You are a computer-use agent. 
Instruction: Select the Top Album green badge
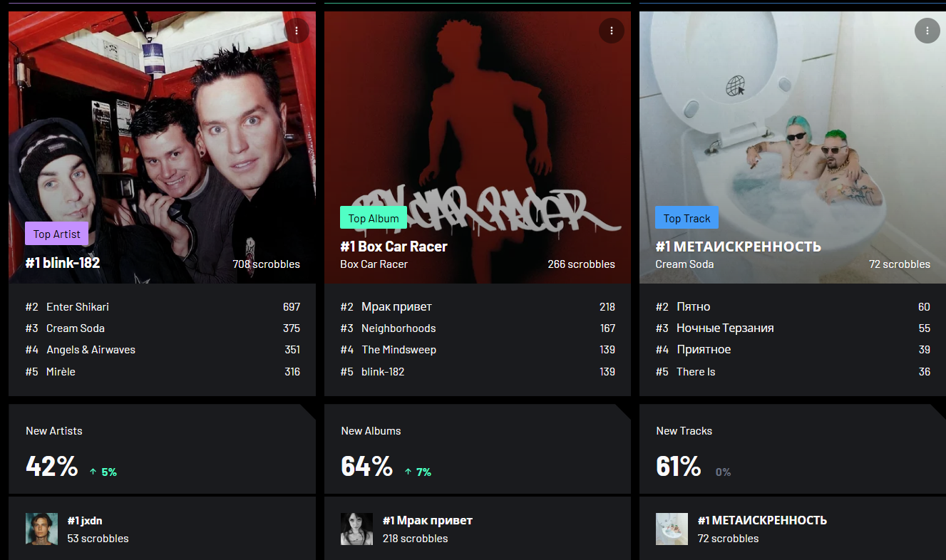[374, 218]
